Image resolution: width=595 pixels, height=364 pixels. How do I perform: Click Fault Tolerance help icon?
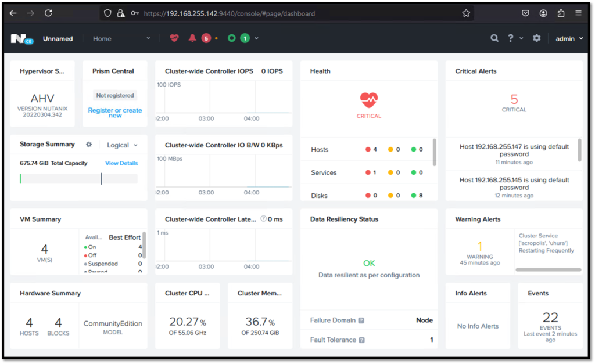coord(361,340)
